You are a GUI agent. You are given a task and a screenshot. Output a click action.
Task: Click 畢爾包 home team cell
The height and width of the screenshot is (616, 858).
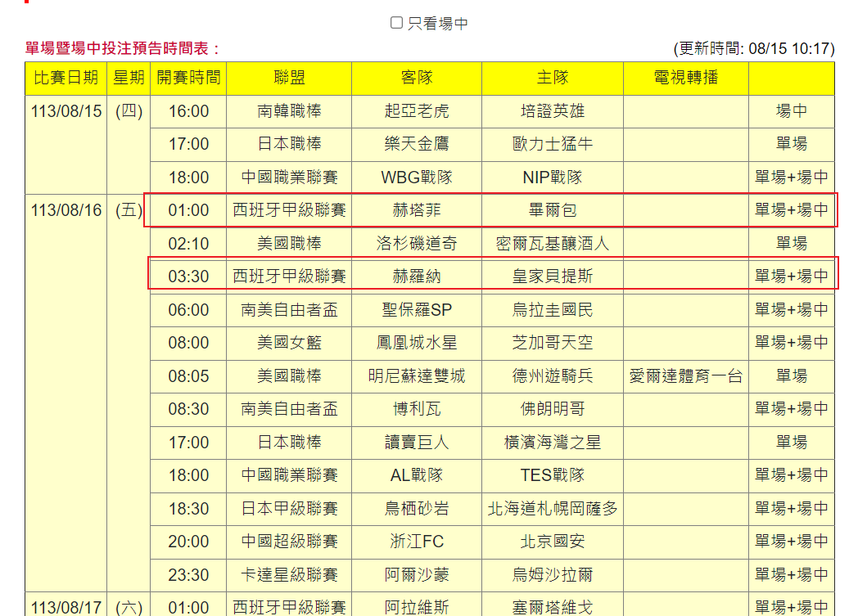coord(553,210)
